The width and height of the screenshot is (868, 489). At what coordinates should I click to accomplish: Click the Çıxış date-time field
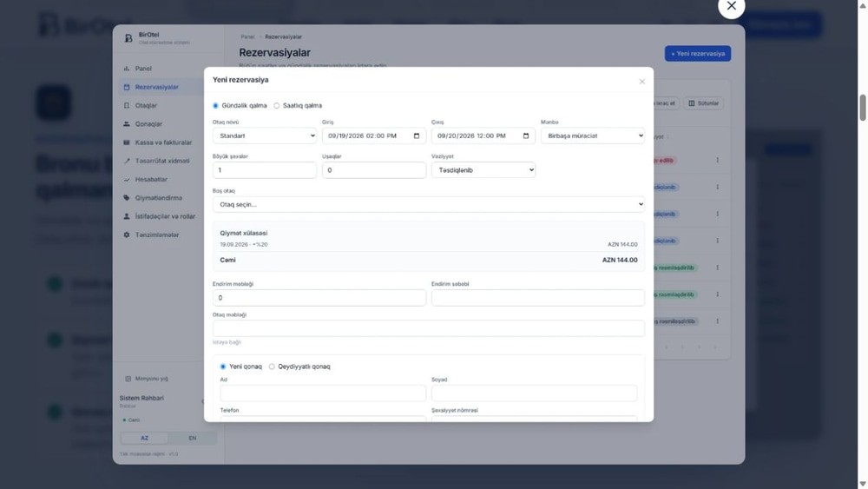tap(483, 135)
